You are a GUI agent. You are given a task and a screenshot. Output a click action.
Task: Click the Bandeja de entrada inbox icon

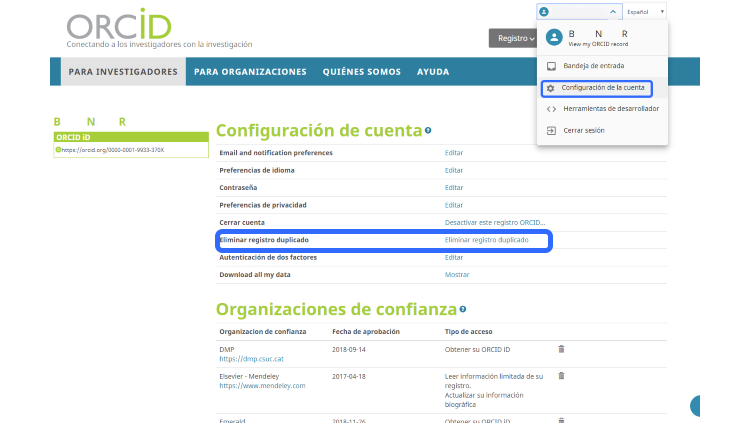(550, 67)
